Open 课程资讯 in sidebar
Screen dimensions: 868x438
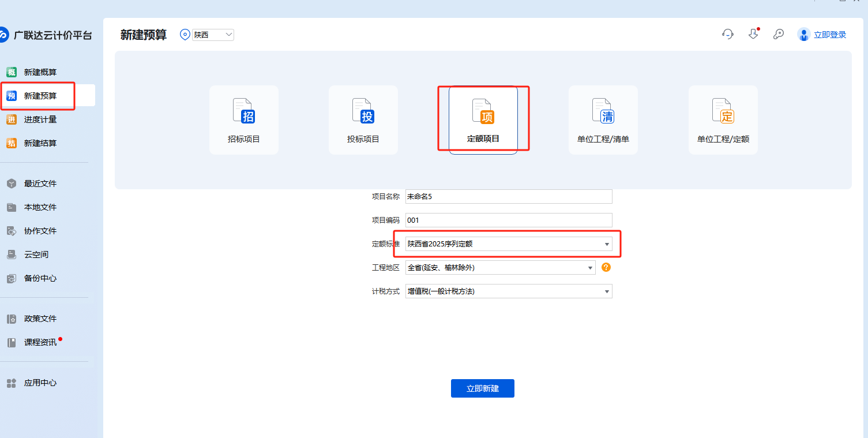pos(40,342)
